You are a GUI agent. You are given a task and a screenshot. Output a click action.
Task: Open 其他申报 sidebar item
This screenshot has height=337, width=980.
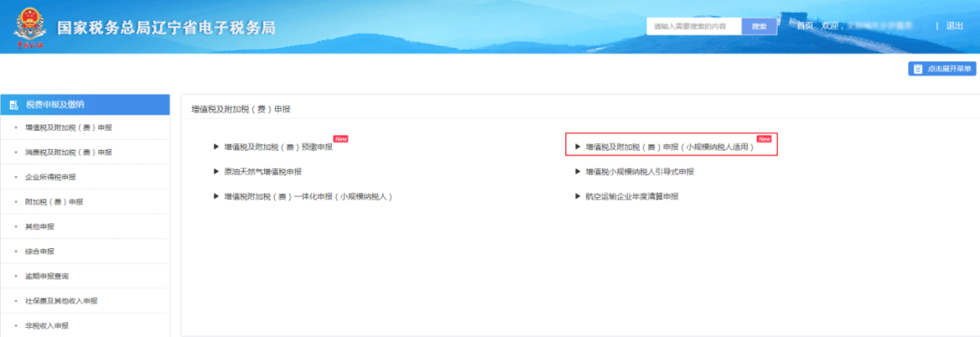coord(39,226)
